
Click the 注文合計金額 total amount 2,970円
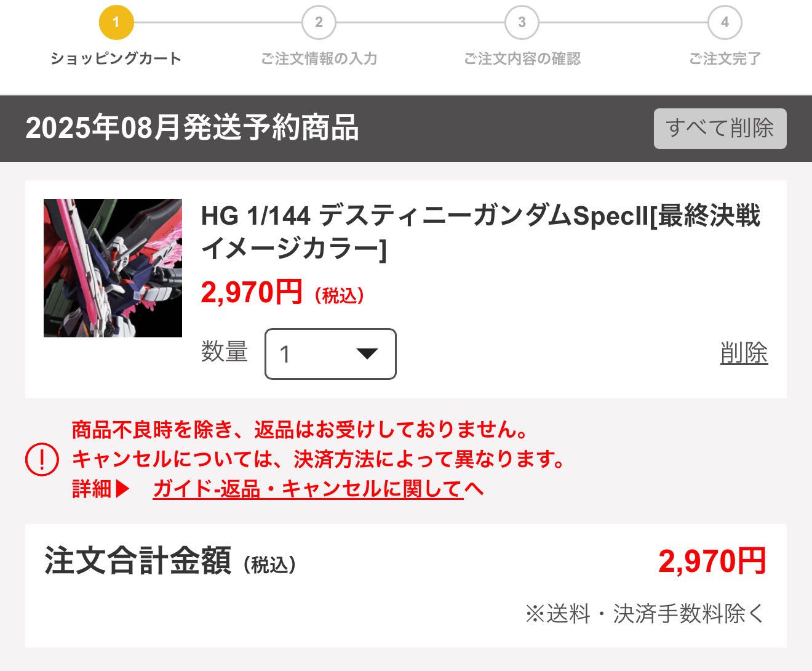click(x=712, y=561)
